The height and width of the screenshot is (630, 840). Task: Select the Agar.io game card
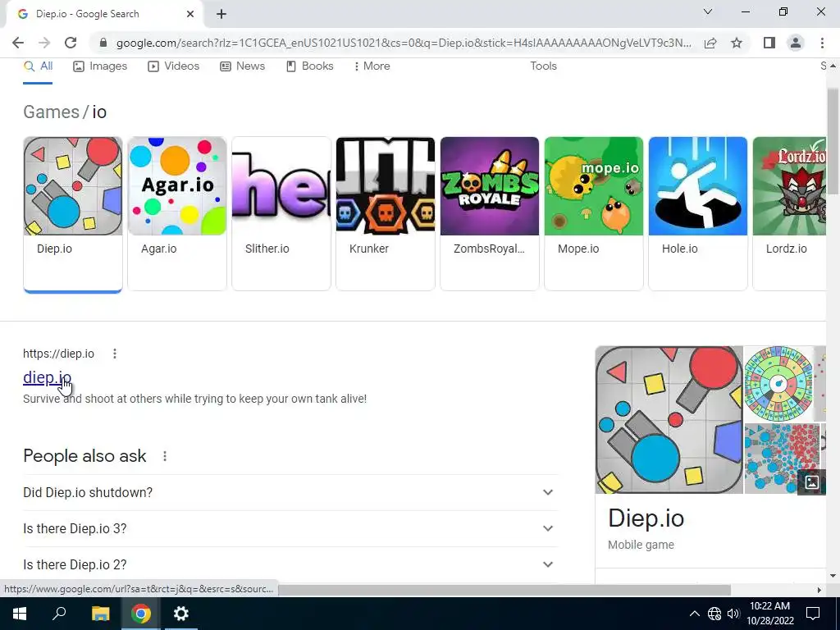point(177,214)
